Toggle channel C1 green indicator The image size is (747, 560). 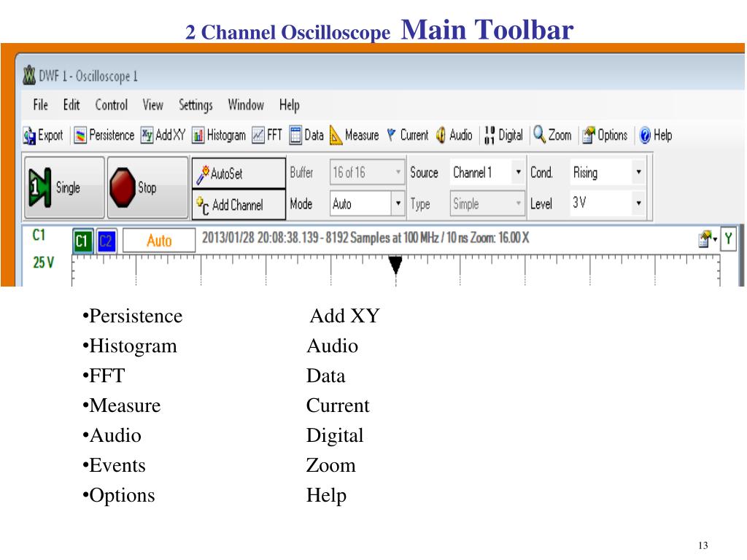(82, 241)
